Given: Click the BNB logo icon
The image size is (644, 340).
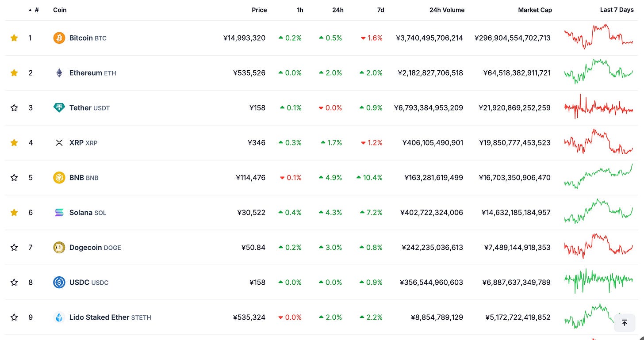Looking at the screenshot, I should pyautogui.click(x=59, y=178).
